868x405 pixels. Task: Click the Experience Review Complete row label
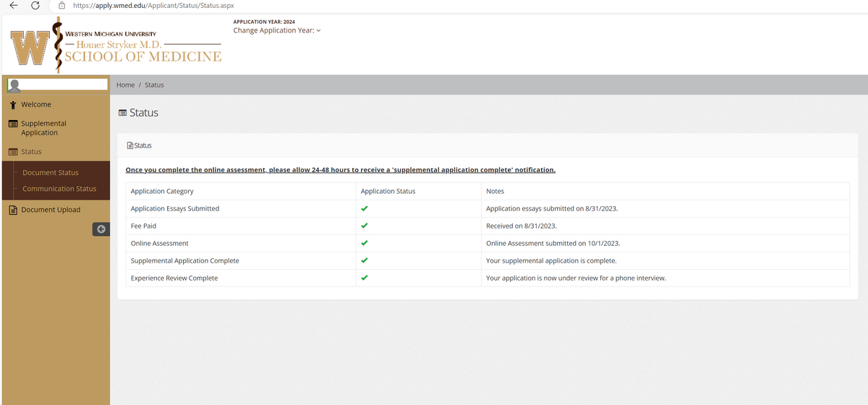(174, 278)
